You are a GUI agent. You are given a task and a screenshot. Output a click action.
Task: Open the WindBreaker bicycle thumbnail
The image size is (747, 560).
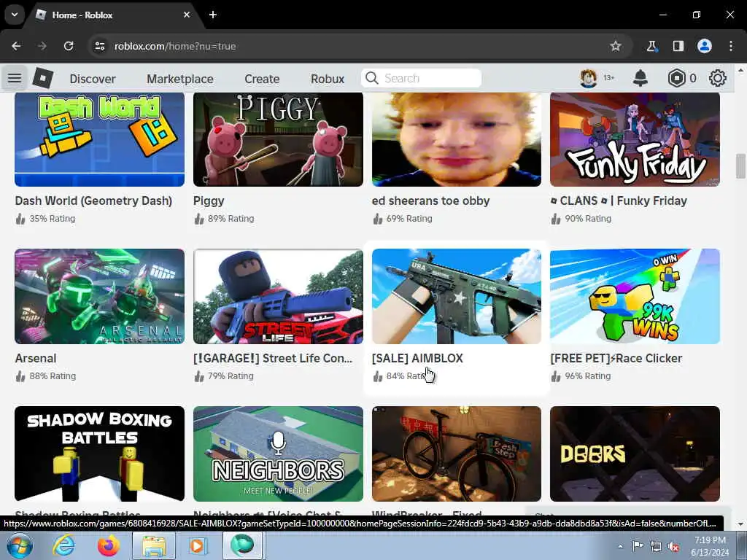(457, 454)
